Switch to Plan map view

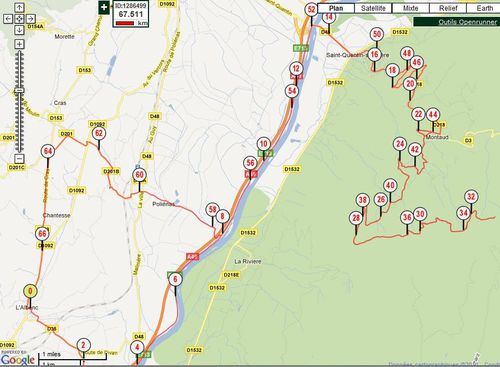click(336, 8)
